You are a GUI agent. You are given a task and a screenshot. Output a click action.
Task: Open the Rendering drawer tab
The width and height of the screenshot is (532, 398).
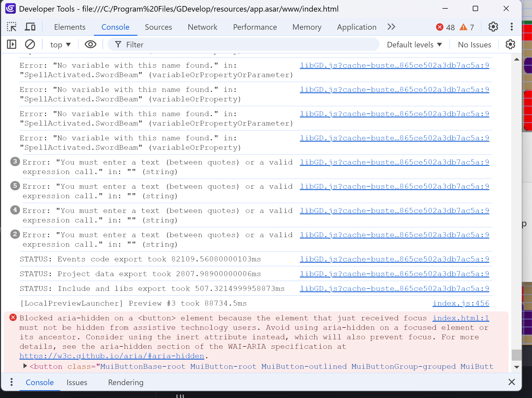pyautogui.click(x=126, y=382)
